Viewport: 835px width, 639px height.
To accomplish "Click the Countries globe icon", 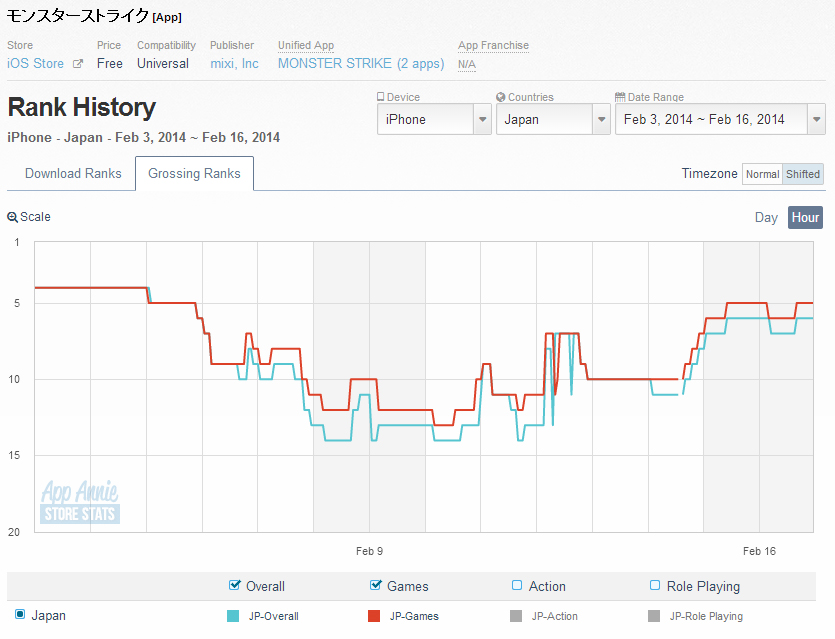I will coord(500,97).
